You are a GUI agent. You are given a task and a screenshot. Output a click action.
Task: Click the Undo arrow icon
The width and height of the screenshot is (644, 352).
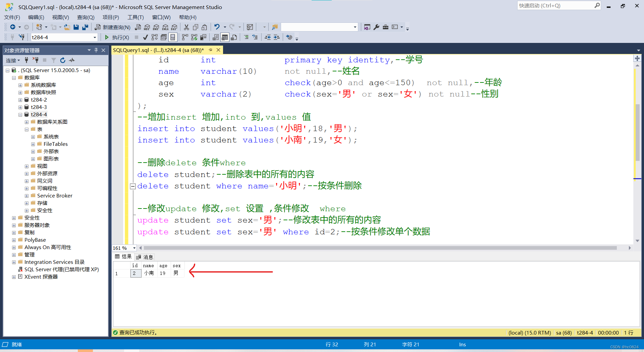coord(217,27)
